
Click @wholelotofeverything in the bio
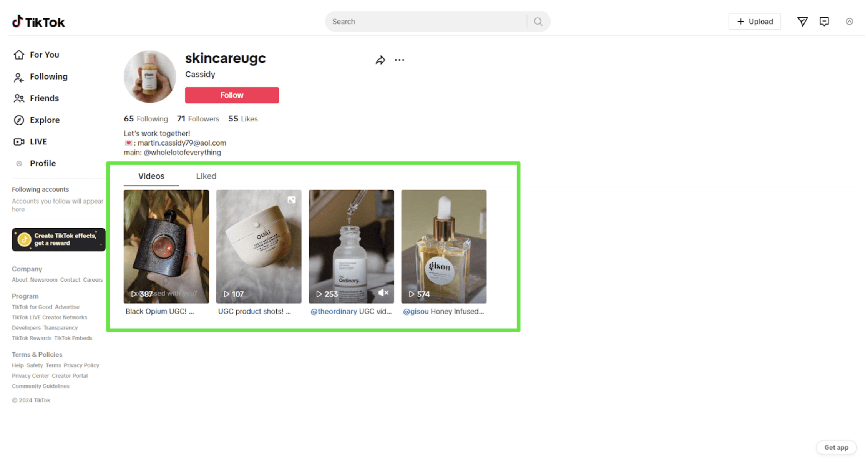[183, 153]
